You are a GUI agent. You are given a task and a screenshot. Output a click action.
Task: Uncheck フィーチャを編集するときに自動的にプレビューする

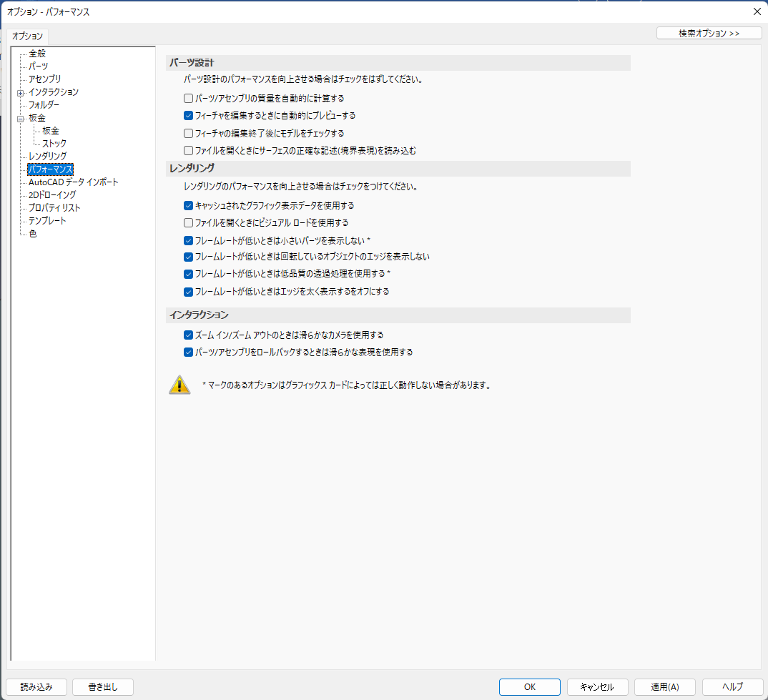click(189, 115)
